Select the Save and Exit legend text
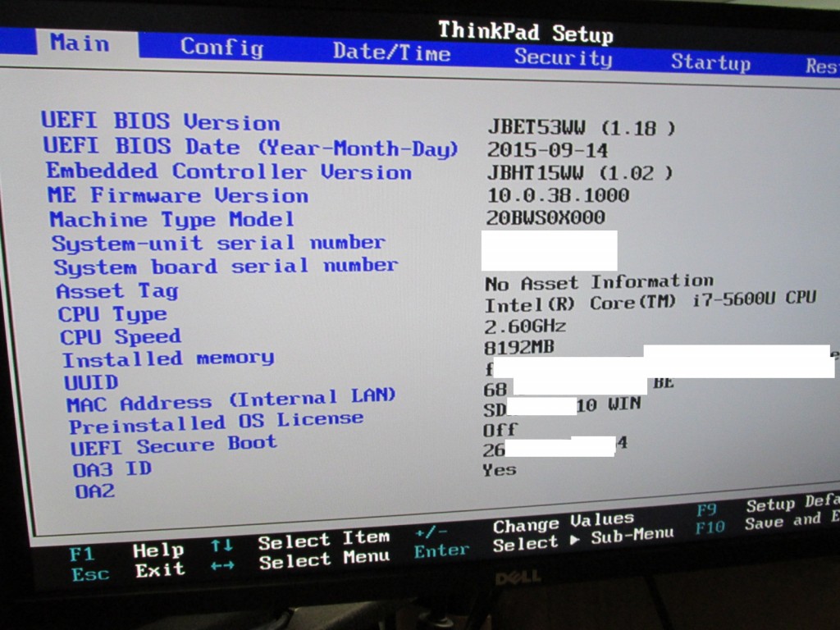The width and height of the screenshot is (840, 630). pos(792,520)
